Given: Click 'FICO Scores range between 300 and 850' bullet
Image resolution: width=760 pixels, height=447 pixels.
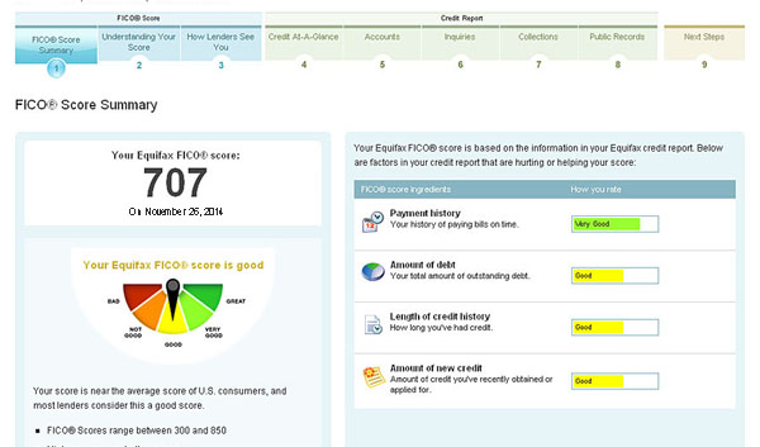Looking at the screenshot, I should pyautogui.click(x=137, y=431).
